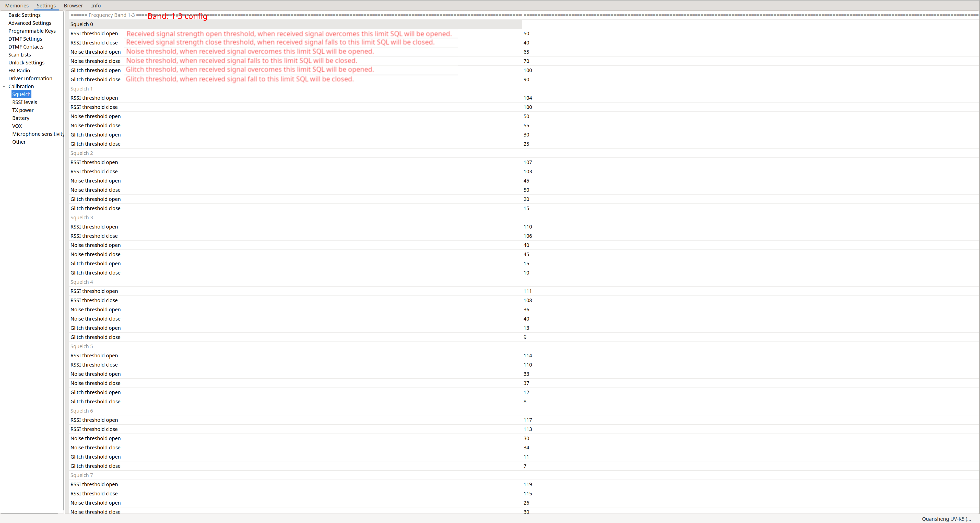Collapse the Calibration tree node
980x523 pixels.
pos(4,86)
